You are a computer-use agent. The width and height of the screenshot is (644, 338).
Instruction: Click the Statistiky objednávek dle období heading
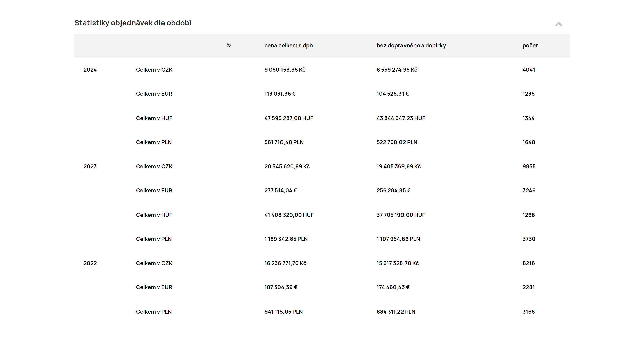[x=133, y=23]
